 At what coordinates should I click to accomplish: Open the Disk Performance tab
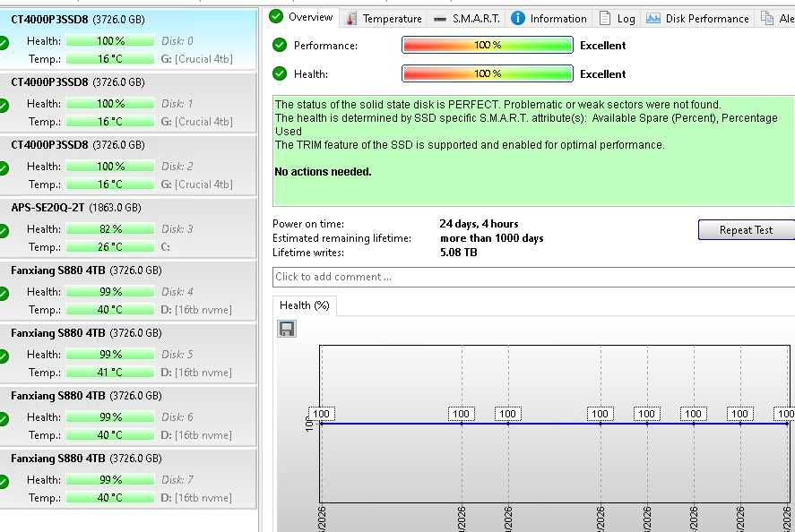point(697,19)
